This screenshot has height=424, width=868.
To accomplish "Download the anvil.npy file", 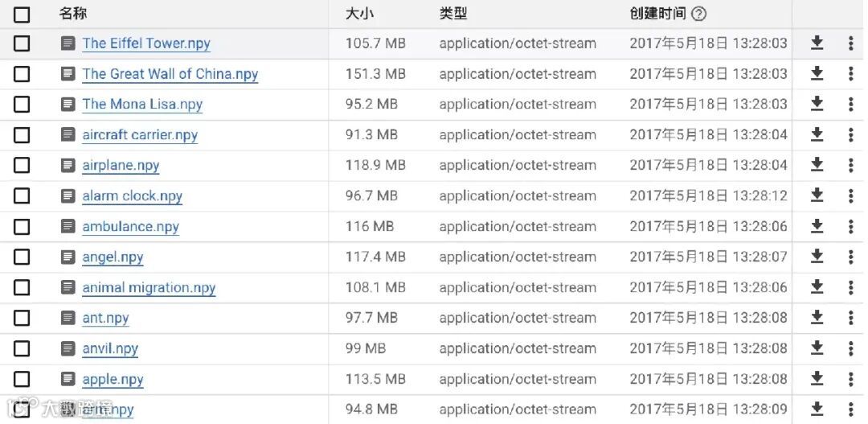I will (817, 348).
